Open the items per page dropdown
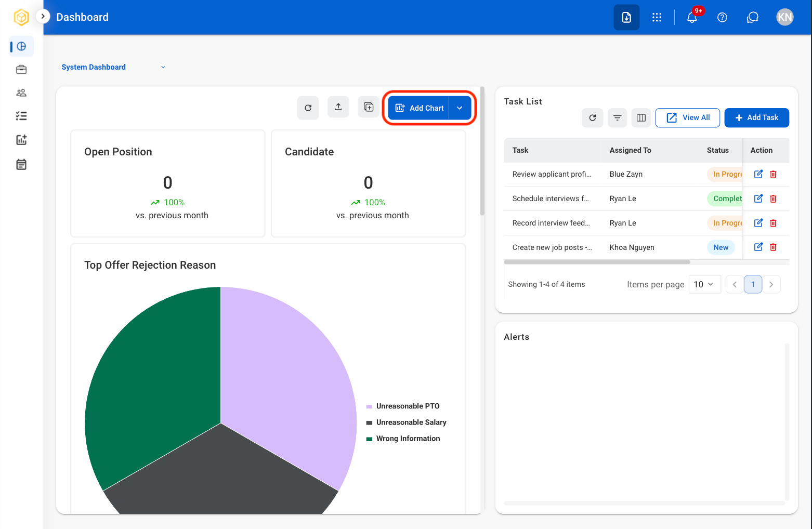 [705, 284]
